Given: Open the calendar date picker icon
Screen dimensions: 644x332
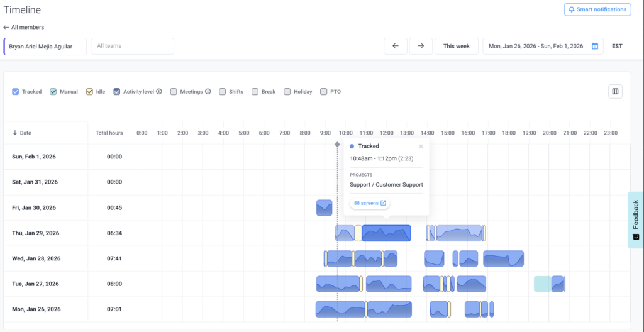Looking at the screenshot, I should [x=594, y=46].
